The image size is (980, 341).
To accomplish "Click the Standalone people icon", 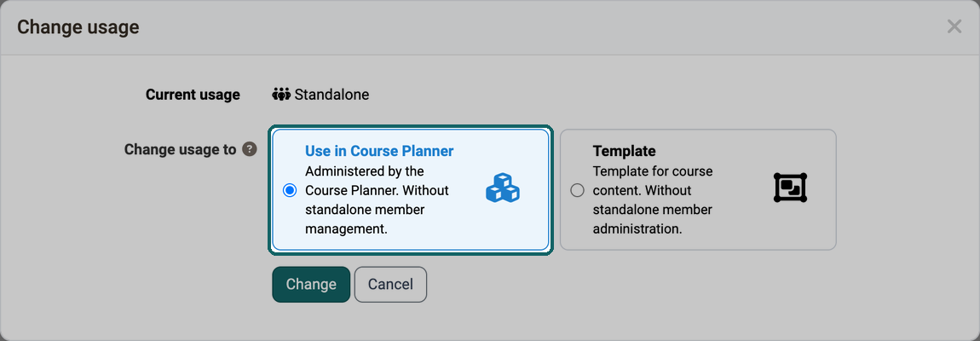I will 282,95.
